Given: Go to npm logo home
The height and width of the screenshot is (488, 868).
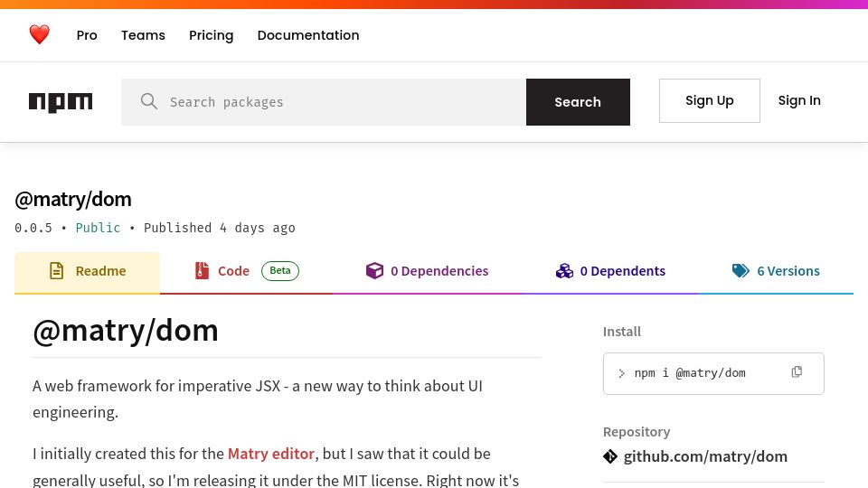Looking at the screenshot, I should (61, 102).
